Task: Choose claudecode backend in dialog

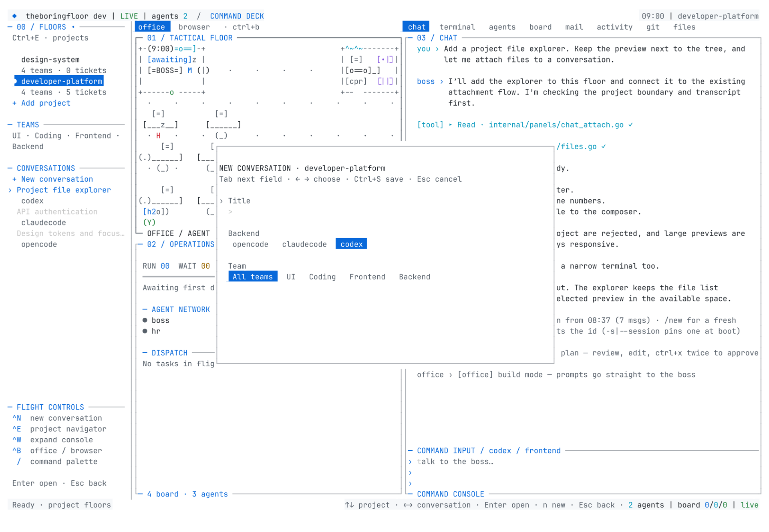Action: [x=304, y=244]
